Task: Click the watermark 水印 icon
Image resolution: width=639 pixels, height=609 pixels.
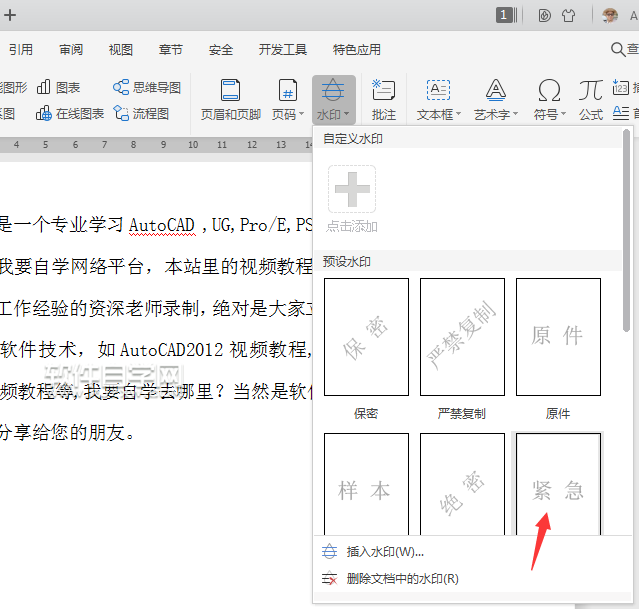Action: [x=333, y=90]
